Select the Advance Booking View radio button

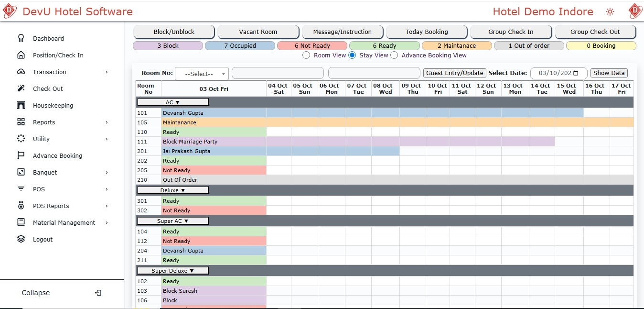coord(394,55)
